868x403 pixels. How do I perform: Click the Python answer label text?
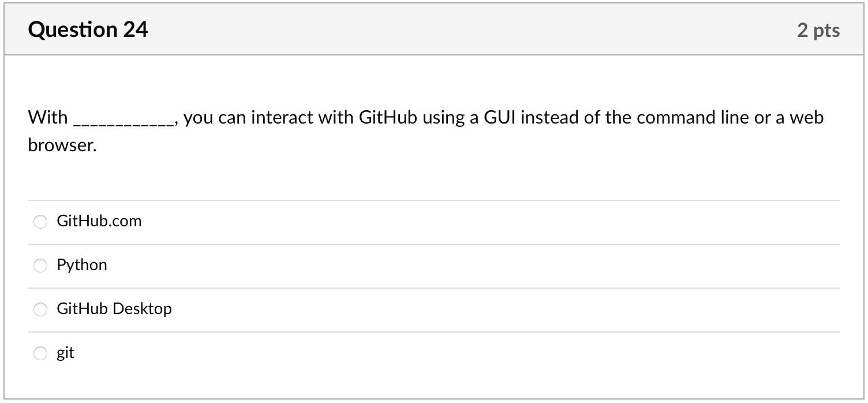coord(81,266)
